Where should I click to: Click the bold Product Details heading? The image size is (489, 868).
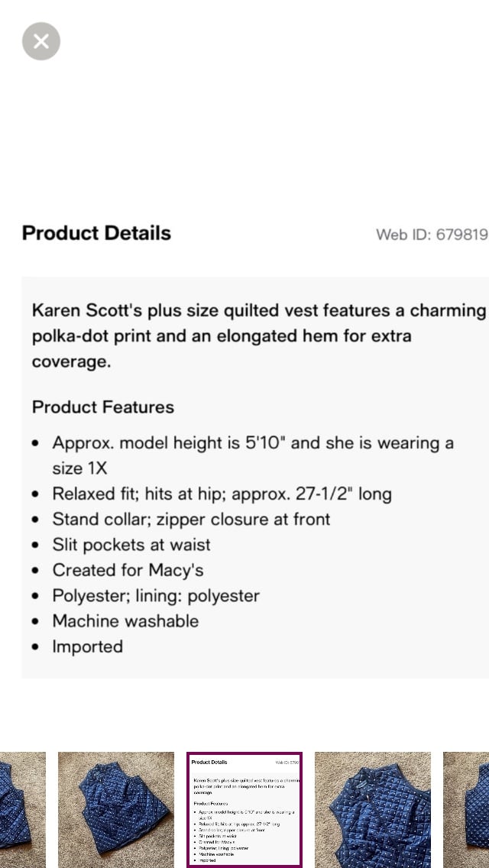(96, 233)
